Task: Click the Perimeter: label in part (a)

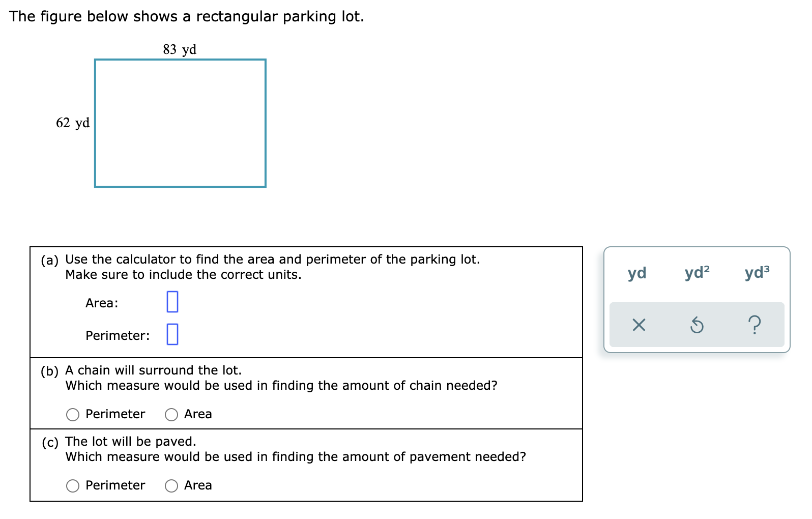Action: coord(117,335)
